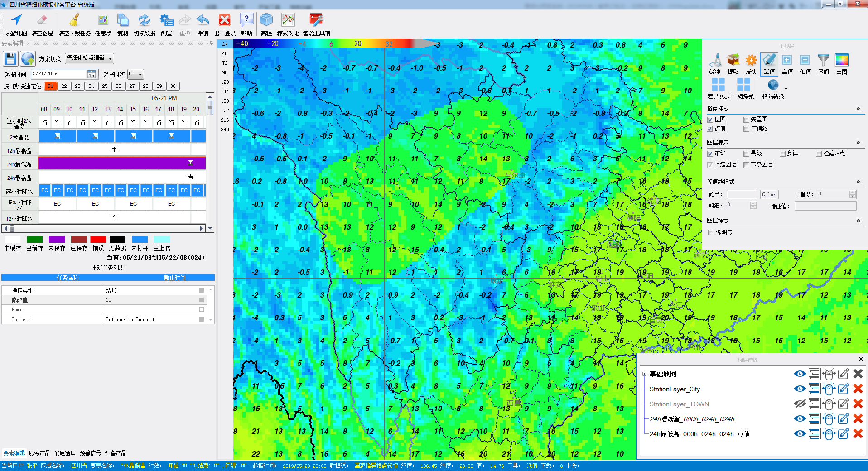
Task: Jump to date button 25
Action: pos(105,86)
